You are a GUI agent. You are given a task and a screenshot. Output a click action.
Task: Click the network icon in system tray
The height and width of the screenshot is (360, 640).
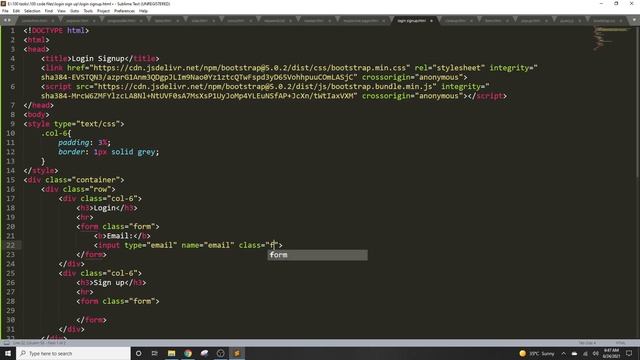coord(585,353)
